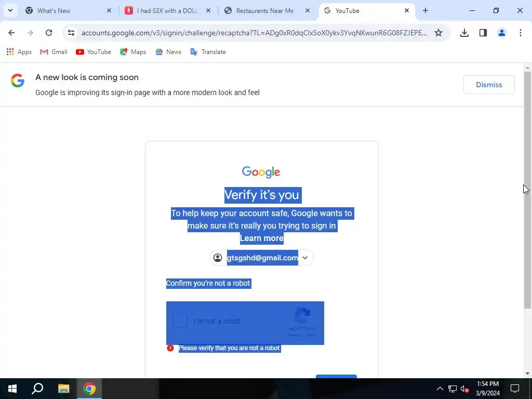Open Chrome downloads icon

pyautogui.click(x=464, y=33)
